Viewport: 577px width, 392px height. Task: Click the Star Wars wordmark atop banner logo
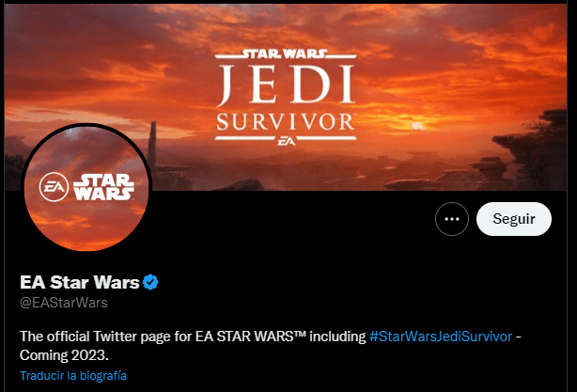coord(286,55)
